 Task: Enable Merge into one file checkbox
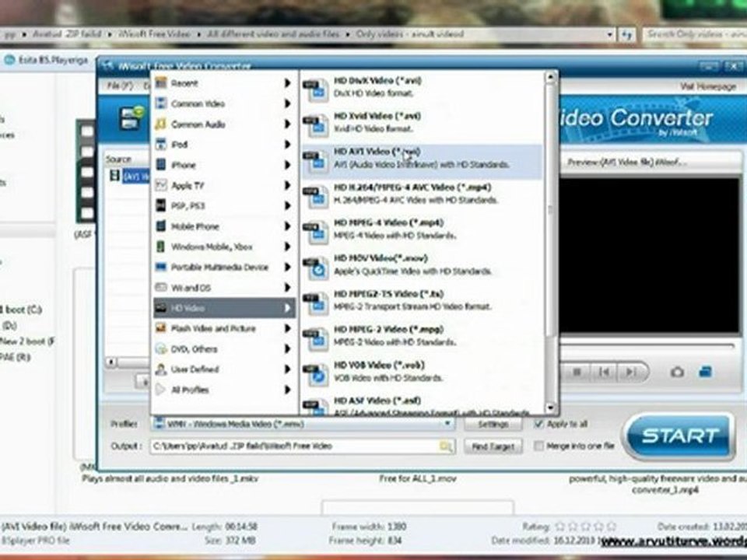pos(538,446)
